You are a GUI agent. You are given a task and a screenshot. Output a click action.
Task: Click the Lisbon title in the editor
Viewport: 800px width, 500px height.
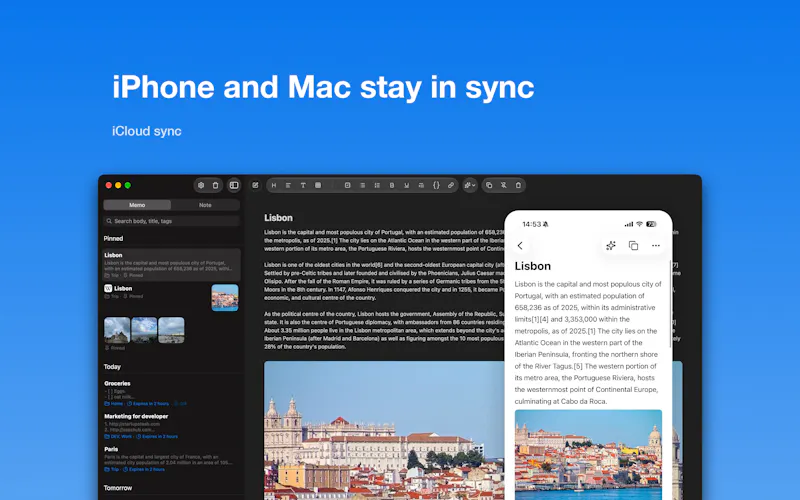(278, 218)
